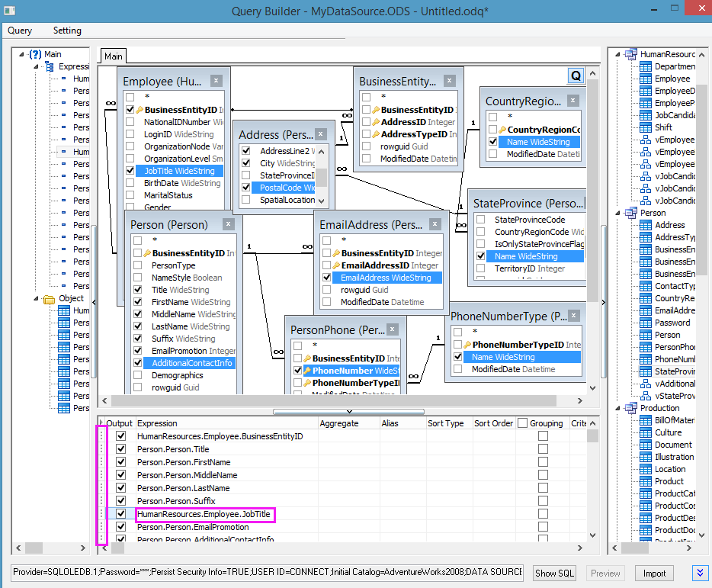Image resolution: width=712 pixels, height=588 pixels.
Task: Select the Employee table in right tree
Action: 672,79
